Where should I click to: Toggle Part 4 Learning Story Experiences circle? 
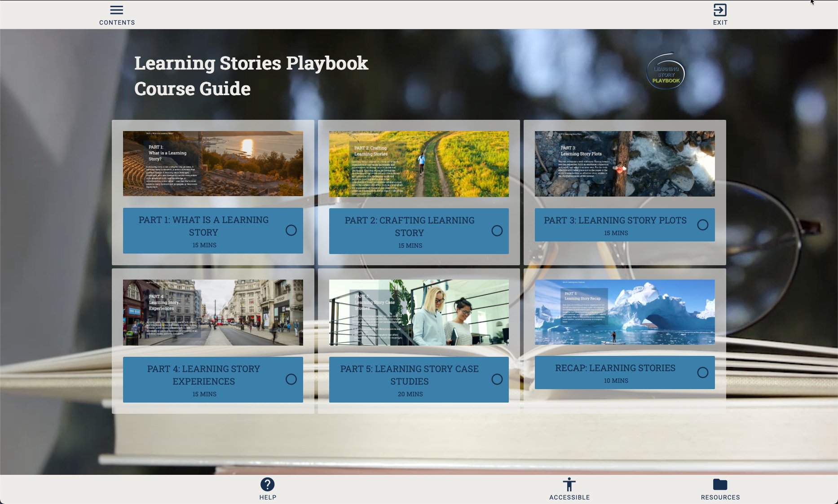coord(291,379)
